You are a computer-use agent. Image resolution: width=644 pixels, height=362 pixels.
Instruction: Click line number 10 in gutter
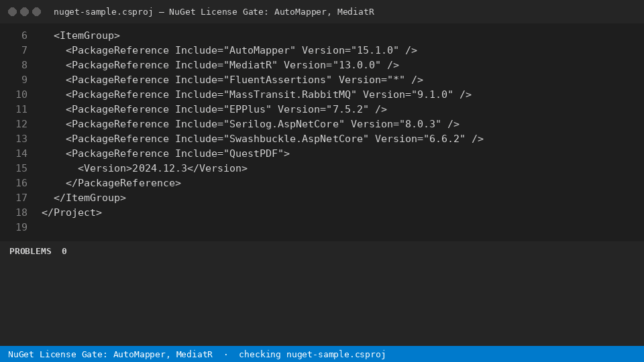pyautogui.click(x=21, y=95)
